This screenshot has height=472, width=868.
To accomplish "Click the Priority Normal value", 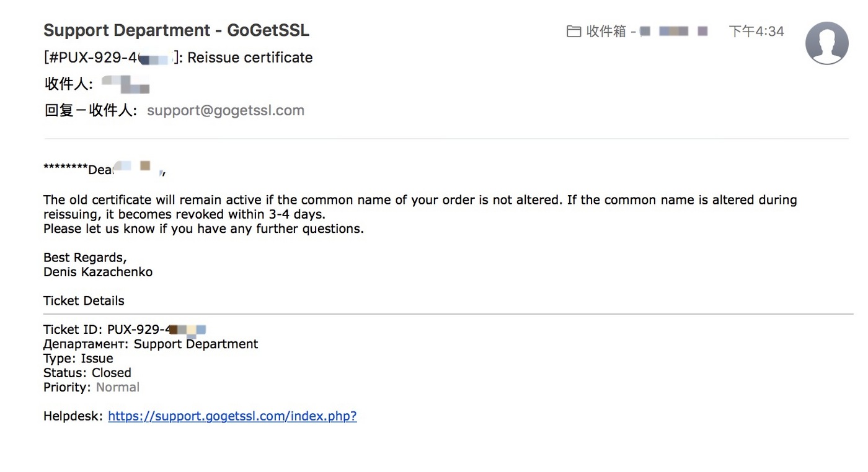I will (x=118, y=387).
